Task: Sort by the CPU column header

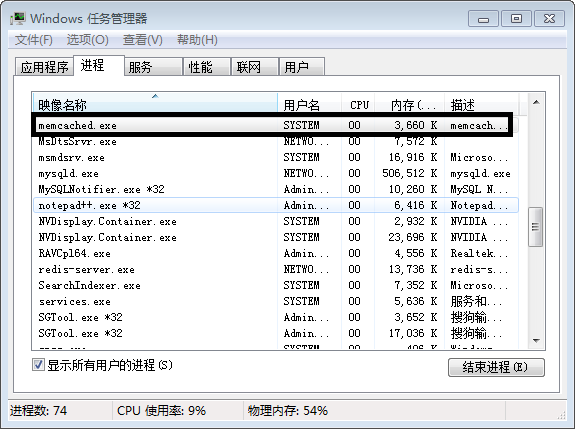Action: pos(358,104)
